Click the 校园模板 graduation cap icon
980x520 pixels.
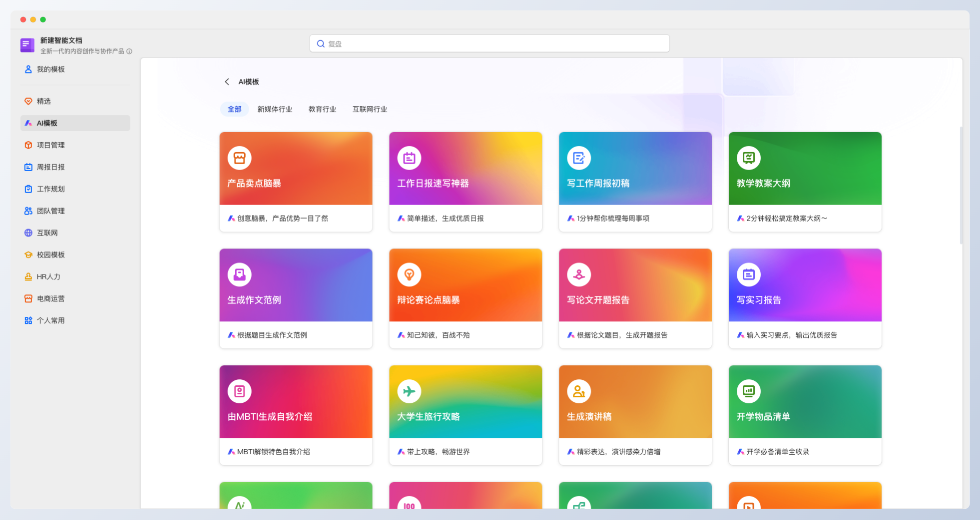point(28,255)
